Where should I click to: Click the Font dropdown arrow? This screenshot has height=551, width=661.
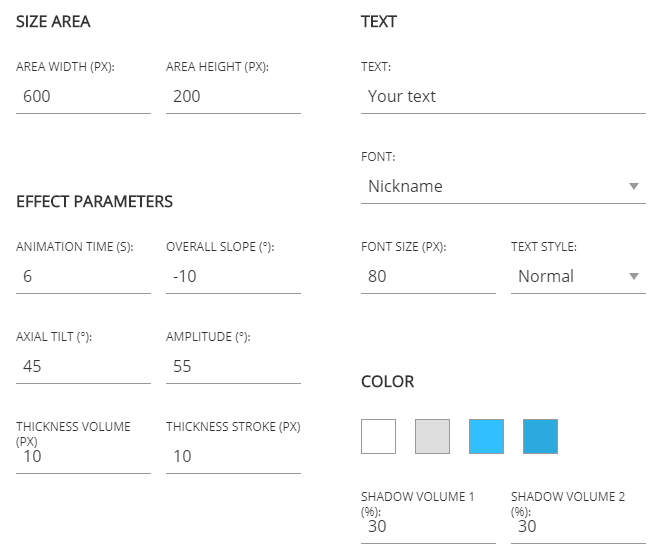(x=634, y=187)
